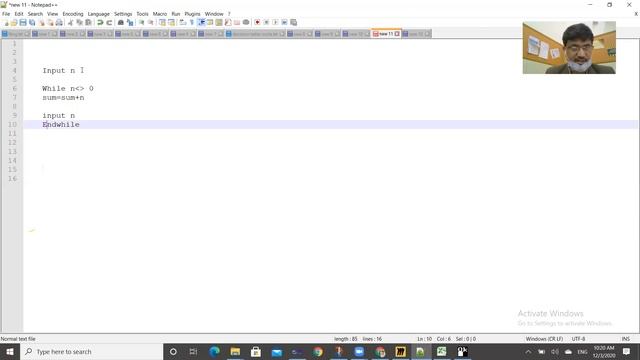Print the document with the Print icon
Image resolution: width=640 pixels, height=360 pixels.
[x=59, y=22]
